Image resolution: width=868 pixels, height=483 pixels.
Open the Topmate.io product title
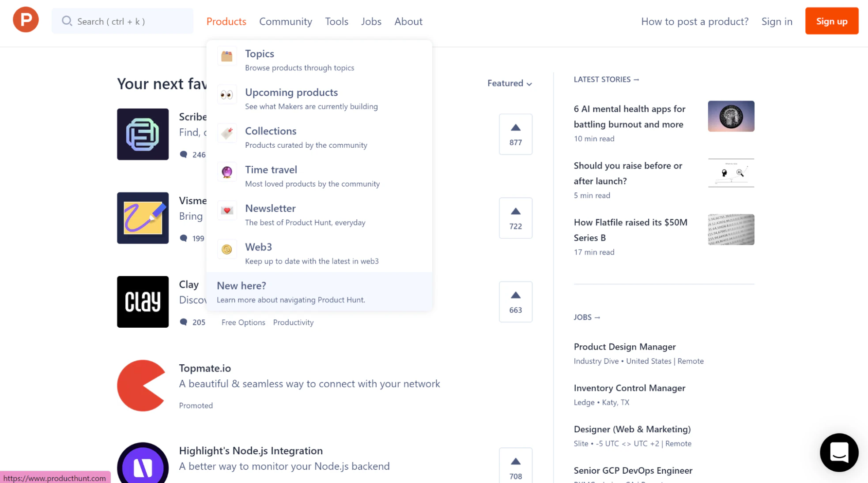(x=205, y=368)
